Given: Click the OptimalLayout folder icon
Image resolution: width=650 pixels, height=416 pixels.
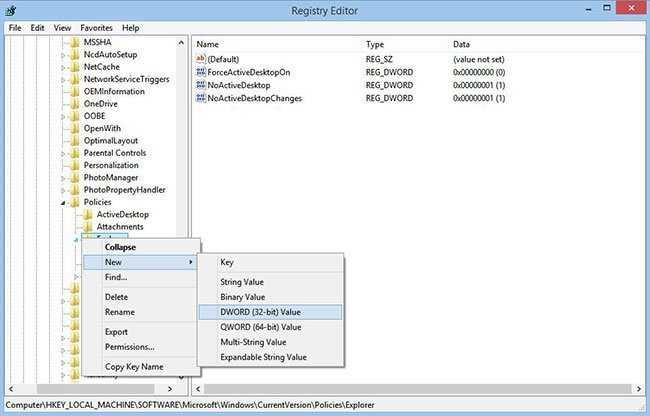Looking at the screenshot, I should [x=75, y=140].
